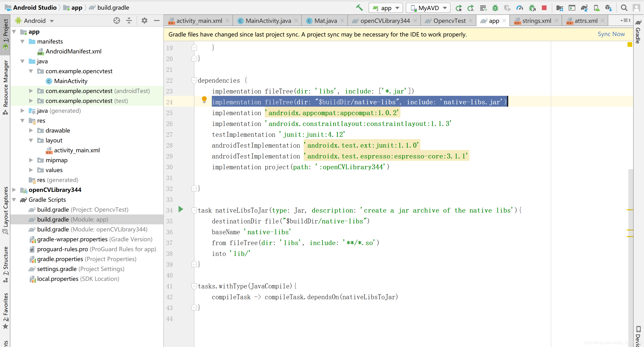
Task: Click the run task arrow at line 34
Action: [x=182, y=210]
